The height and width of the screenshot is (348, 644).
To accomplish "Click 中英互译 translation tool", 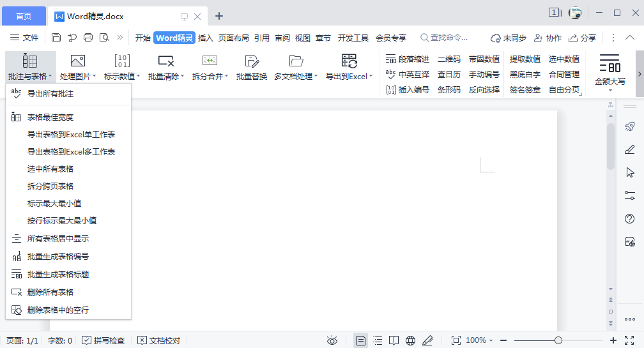I will pyautogui.click(x=408, y=74).
